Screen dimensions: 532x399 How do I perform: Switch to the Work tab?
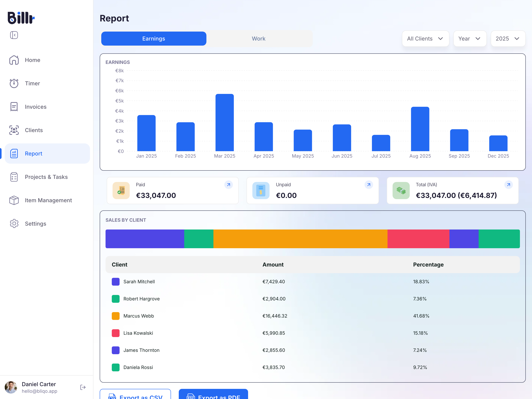click(259, 39)
